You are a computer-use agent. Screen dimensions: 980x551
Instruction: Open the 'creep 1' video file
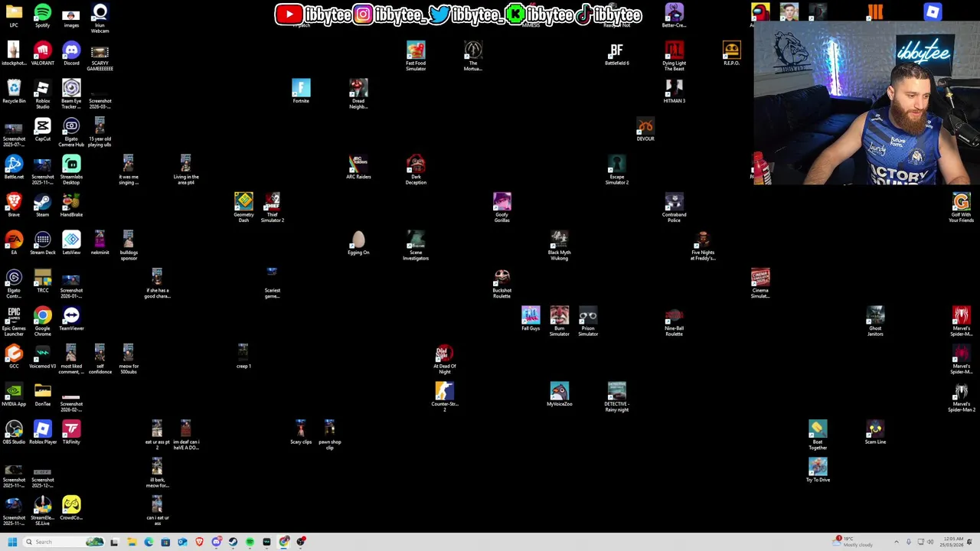(243, 357)
